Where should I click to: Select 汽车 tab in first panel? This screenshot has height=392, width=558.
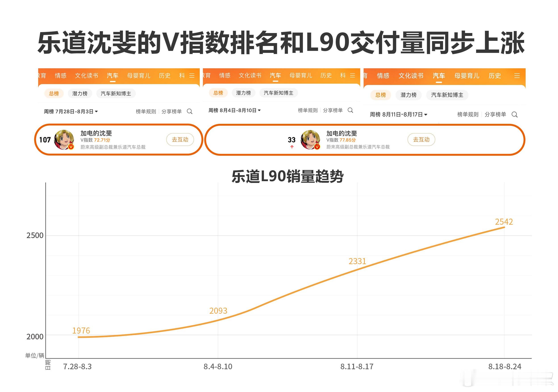112,76
